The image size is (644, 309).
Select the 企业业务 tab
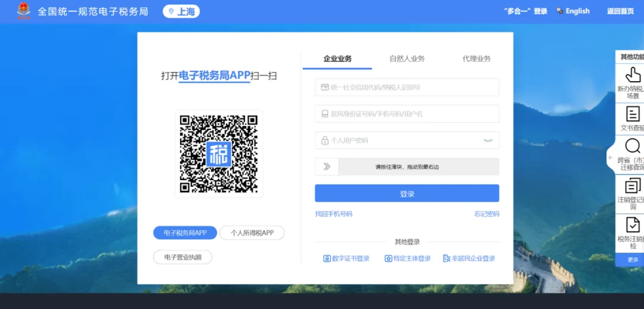(x=337, y=59)
